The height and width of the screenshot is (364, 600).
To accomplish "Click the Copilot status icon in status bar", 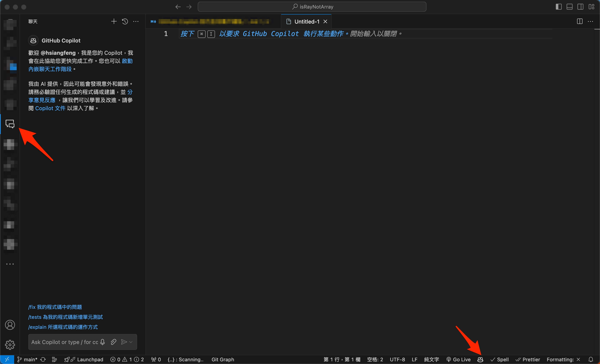I will (x=480, y=359).
